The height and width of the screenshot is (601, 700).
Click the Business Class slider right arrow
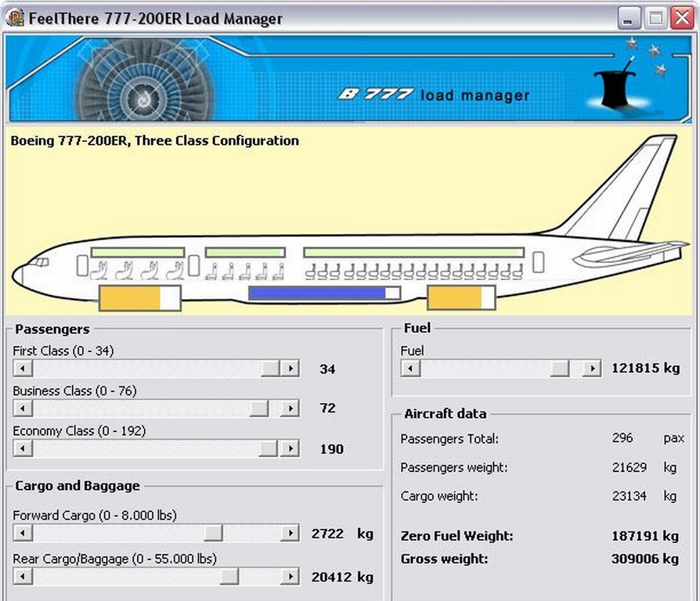click(290, 408)
